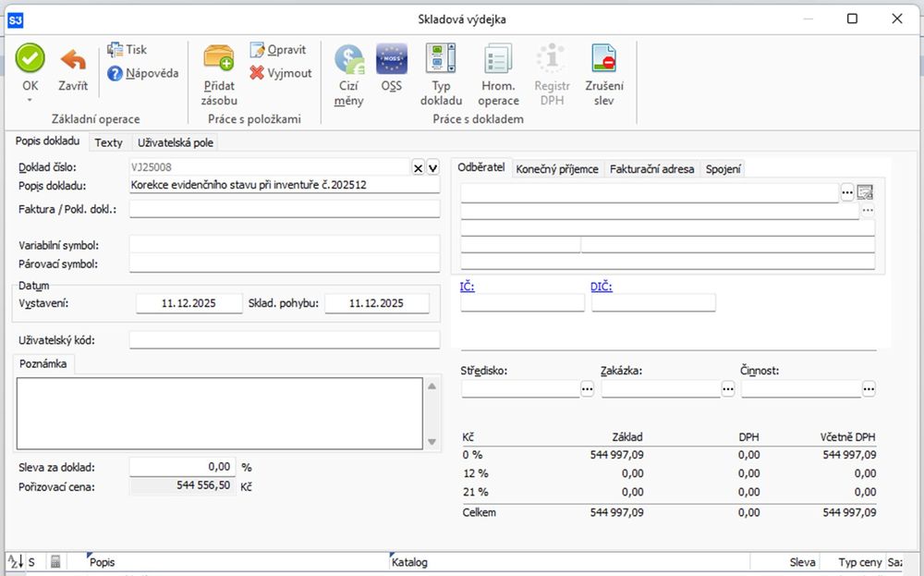Expand the dropdown arrow under OK
Image resolution: width=924 pixels, height=576 pixels.
[30, 101]
